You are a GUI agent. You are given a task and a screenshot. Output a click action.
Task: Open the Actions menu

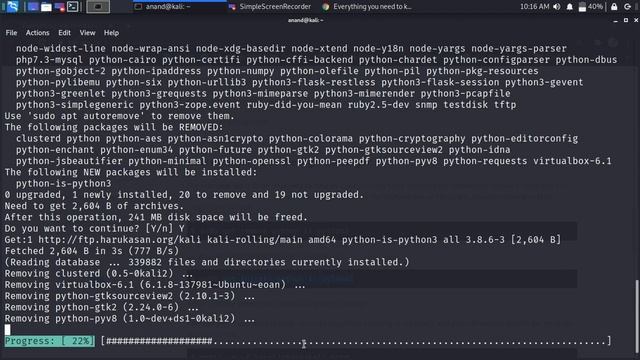(37, 33)
